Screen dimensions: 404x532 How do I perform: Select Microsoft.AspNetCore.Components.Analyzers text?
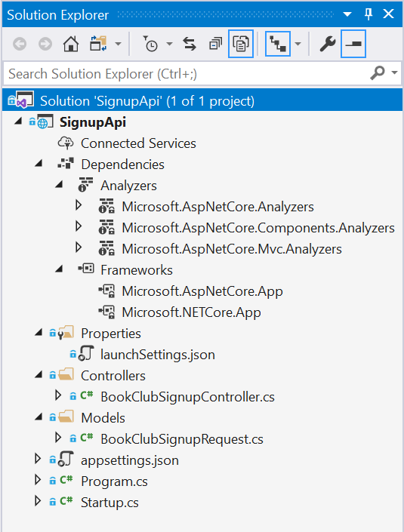tap(258, 228)
